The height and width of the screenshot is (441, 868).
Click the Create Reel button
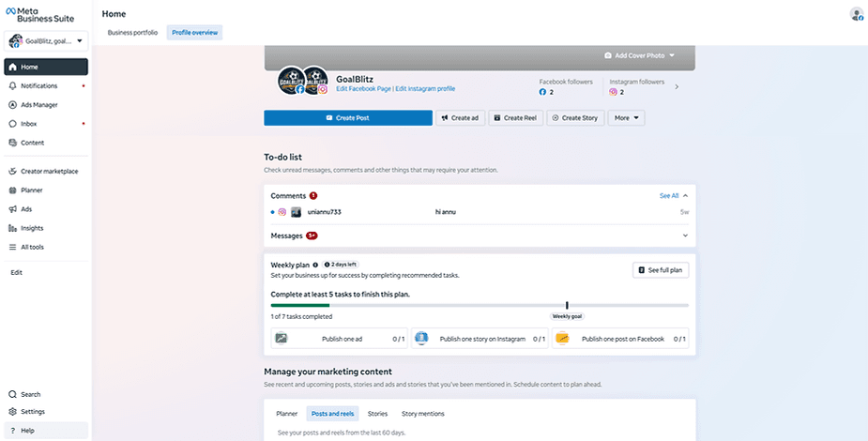(516, 118)
